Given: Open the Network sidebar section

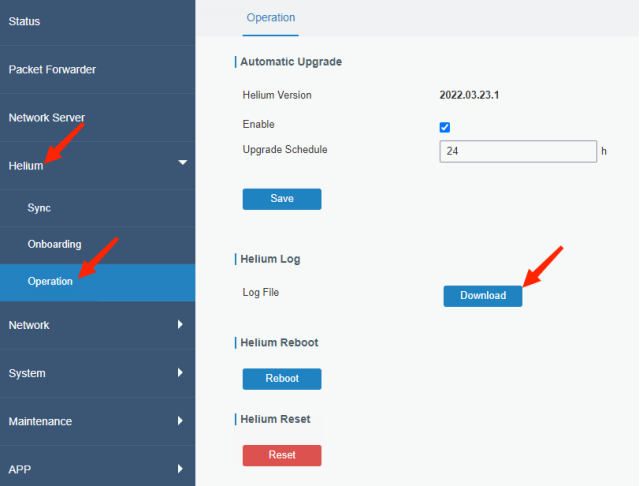Looking at the screenshot, I should coord(98,325).
